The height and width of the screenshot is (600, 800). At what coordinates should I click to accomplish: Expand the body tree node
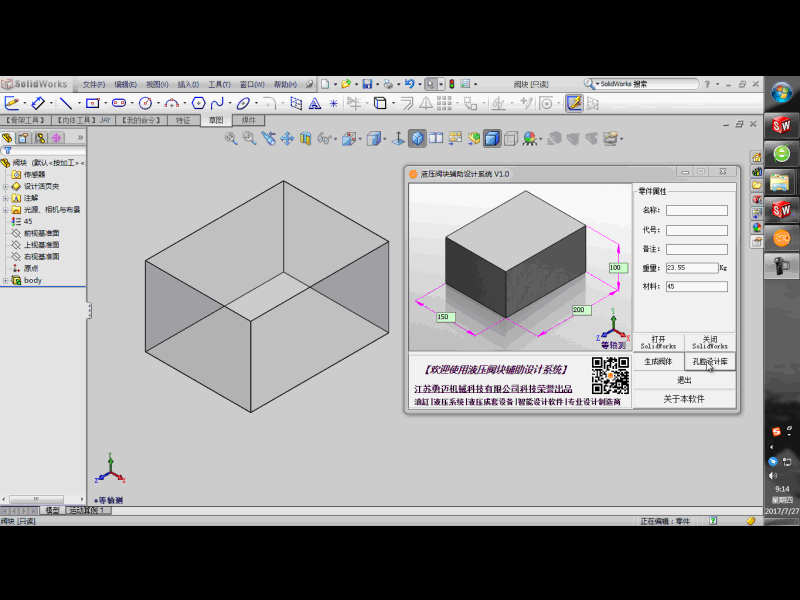6,280
